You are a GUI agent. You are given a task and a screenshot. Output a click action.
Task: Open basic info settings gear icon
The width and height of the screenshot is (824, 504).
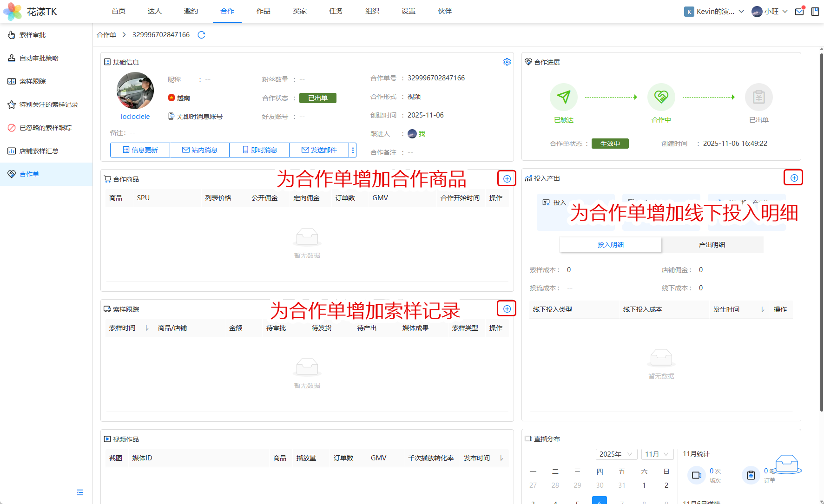click(x=507, y=62)
